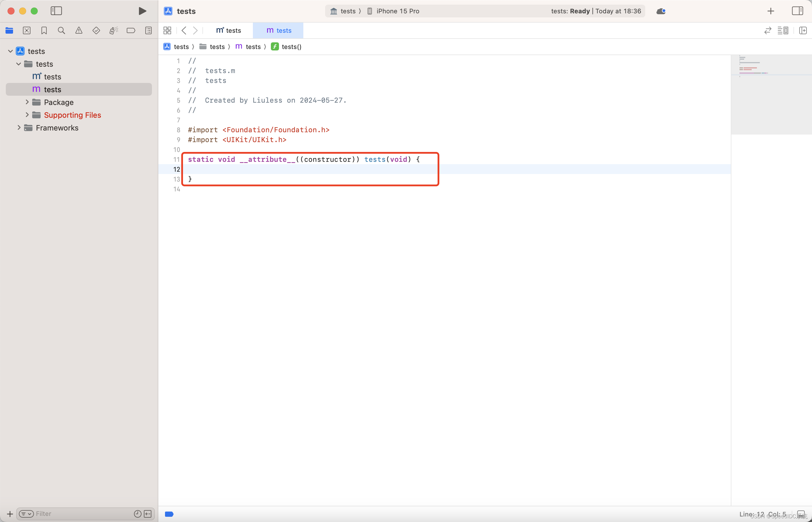Image resolution: width=812 pixels, height=522 pixels.
Task: Click the tests() function breadcrumb
Action: coord(286,47)
